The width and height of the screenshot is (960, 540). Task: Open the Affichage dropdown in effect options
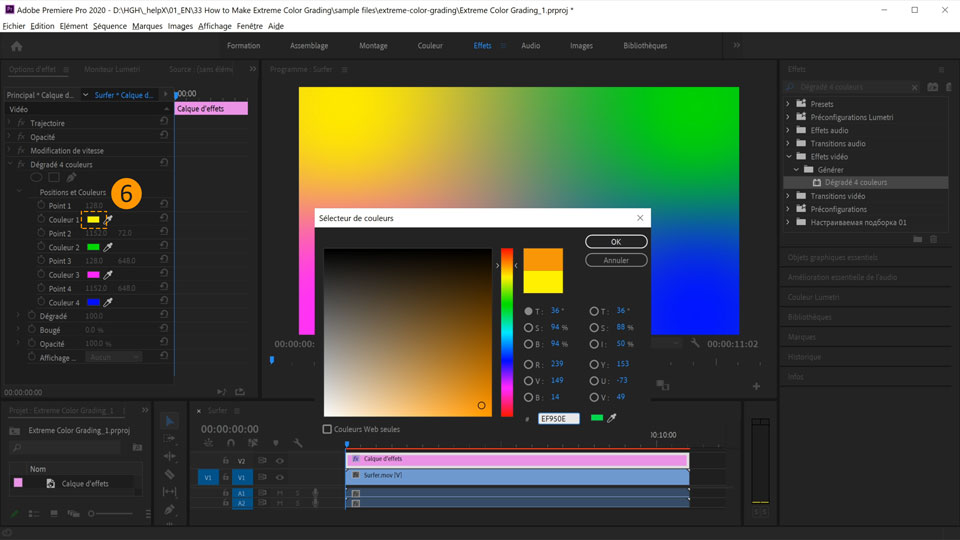[113, 357]
